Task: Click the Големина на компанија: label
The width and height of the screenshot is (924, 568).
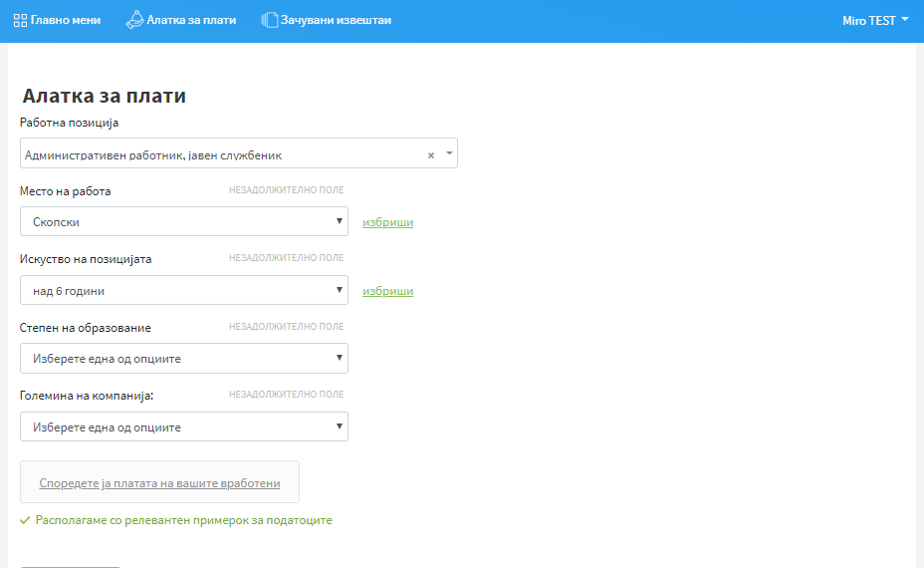Action: (87, 396)
